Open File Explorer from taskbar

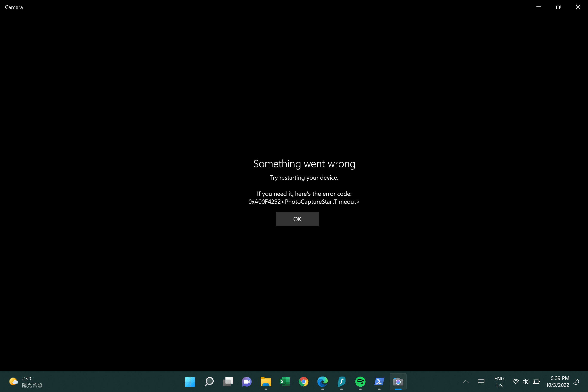click(265, 381)
